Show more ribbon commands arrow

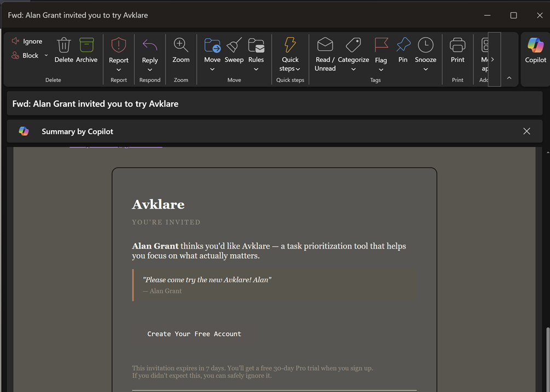click(x=494, y=59)
